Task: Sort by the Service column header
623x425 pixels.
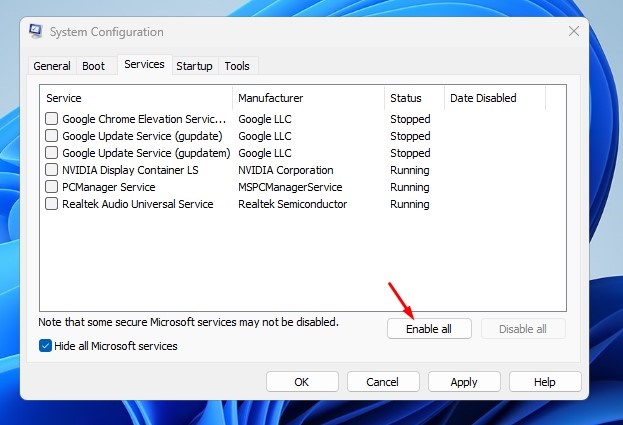Action: click(136, 98)
